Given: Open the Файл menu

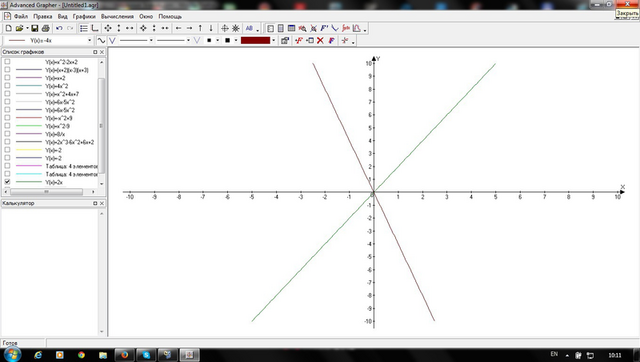Looking at the screenshot, I should click(x=21, y=16).
